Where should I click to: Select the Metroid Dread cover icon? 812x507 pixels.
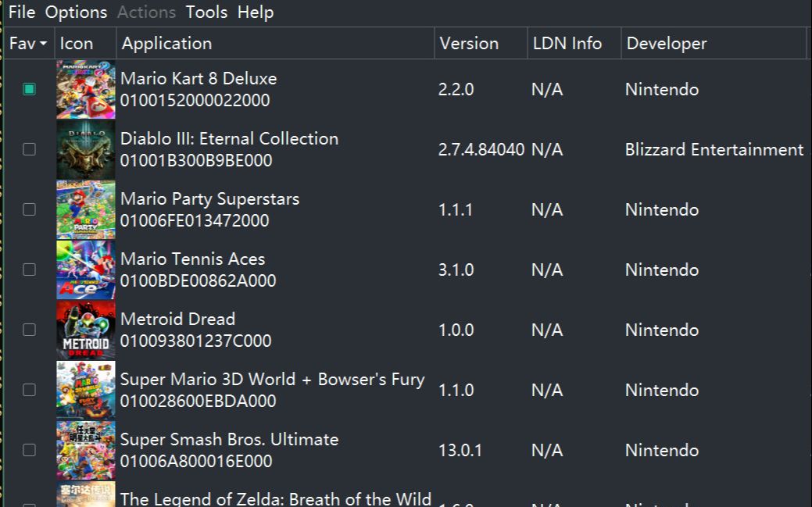tap(86, 330)
